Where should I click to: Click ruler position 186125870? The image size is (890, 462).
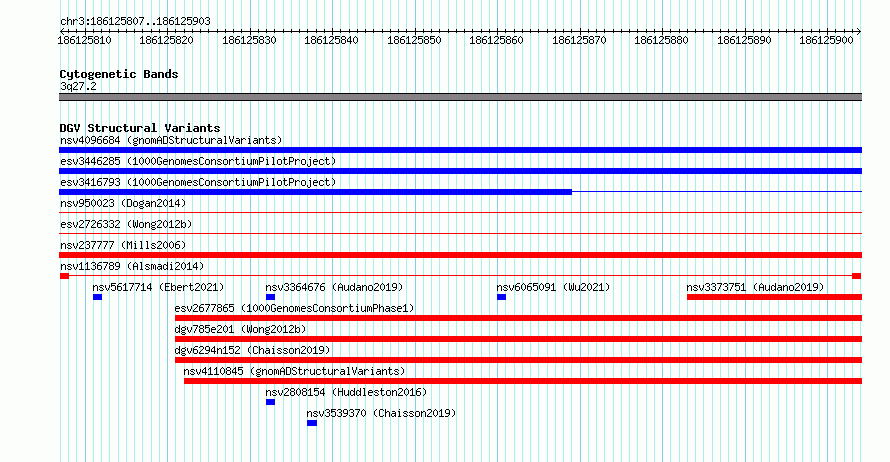(580, 40)
